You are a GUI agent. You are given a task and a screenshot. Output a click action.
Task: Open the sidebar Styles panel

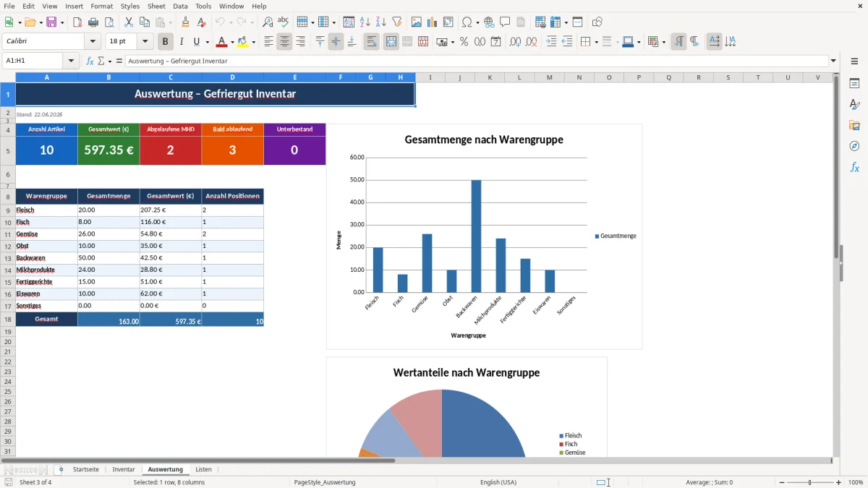(854, 104)
